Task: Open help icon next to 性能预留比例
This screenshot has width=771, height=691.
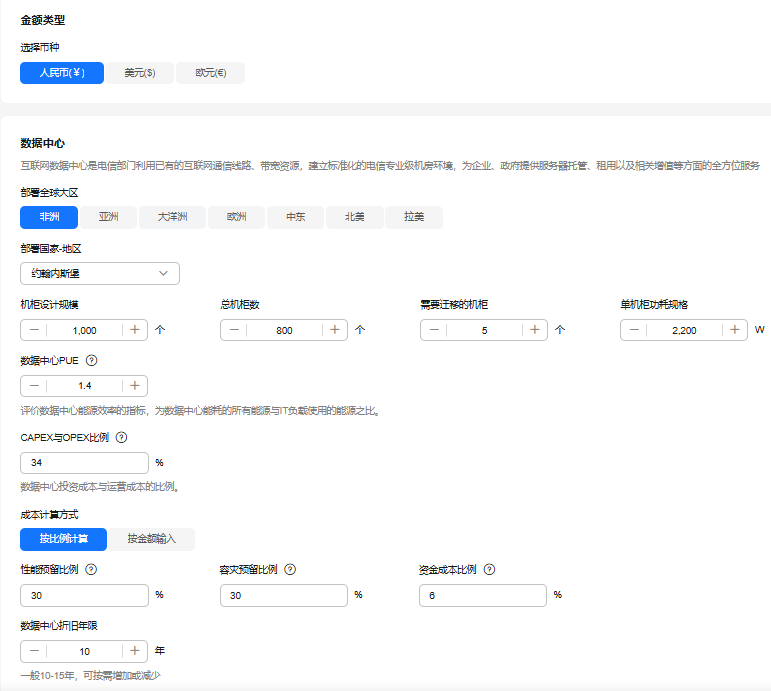Action: 91,570
